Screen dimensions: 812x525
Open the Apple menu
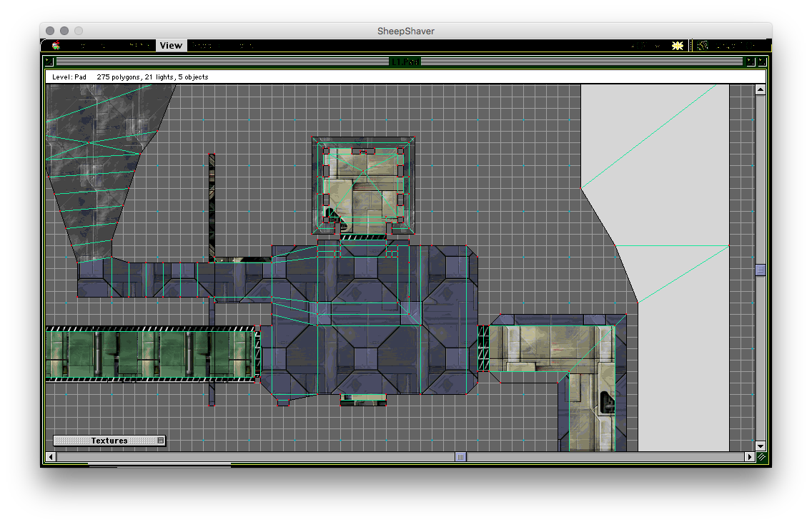tap(56, 46)
